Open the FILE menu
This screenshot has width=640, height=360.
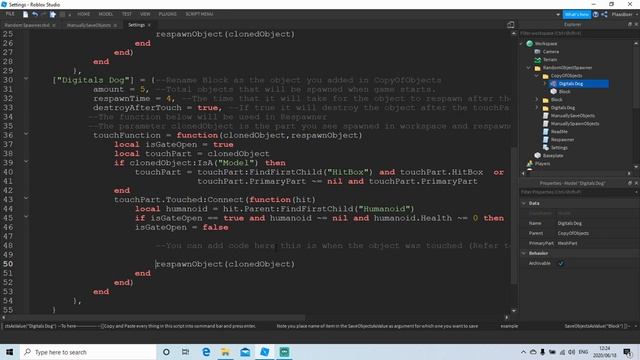point(10,14)
